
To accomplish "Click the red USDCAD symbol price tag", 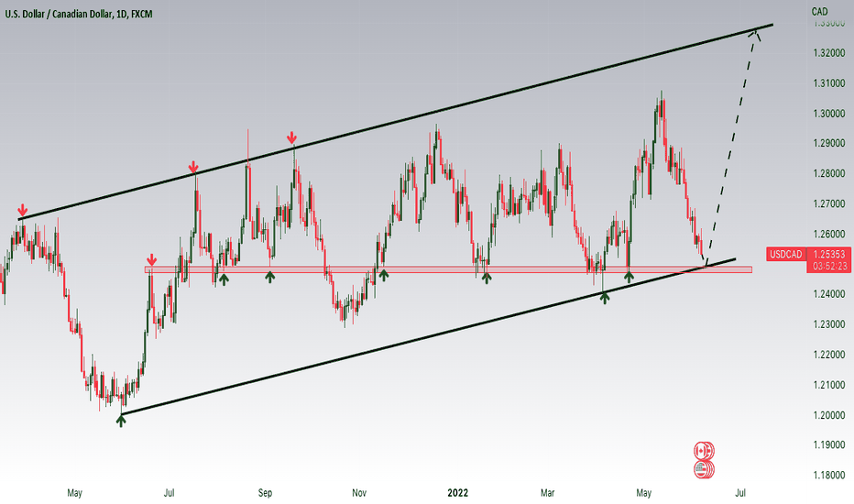I will click(x=786, y=255).
